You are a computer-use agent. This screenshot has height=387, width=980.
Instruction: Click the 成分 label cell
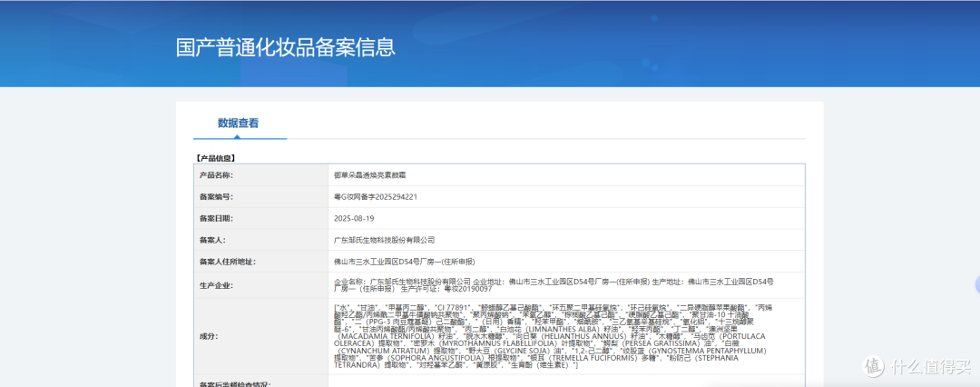point(260,336)
